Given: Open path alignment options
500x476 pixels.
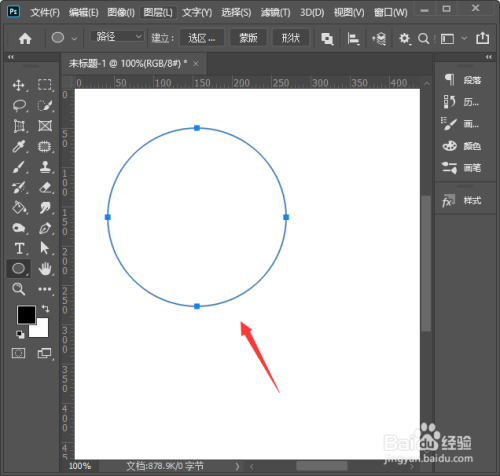Looking at the screenshot, I should point(353,39).
